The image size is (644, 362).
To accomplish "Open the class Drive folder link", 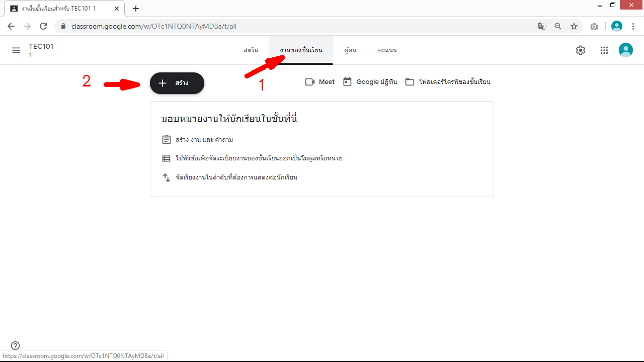I will coord(448,82).
